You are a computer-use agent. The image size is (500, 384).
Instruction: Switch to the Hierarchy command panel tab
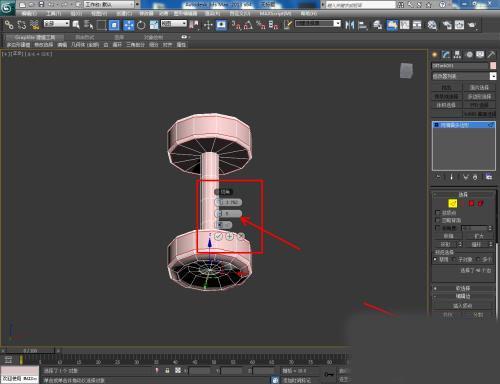tap(457, 55)
